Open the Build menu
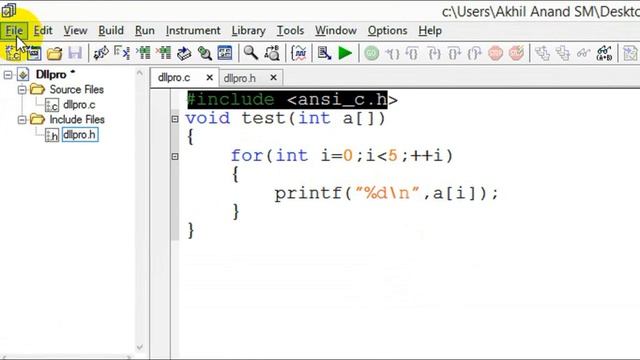The image size is (640, 360). coord(111,31)
